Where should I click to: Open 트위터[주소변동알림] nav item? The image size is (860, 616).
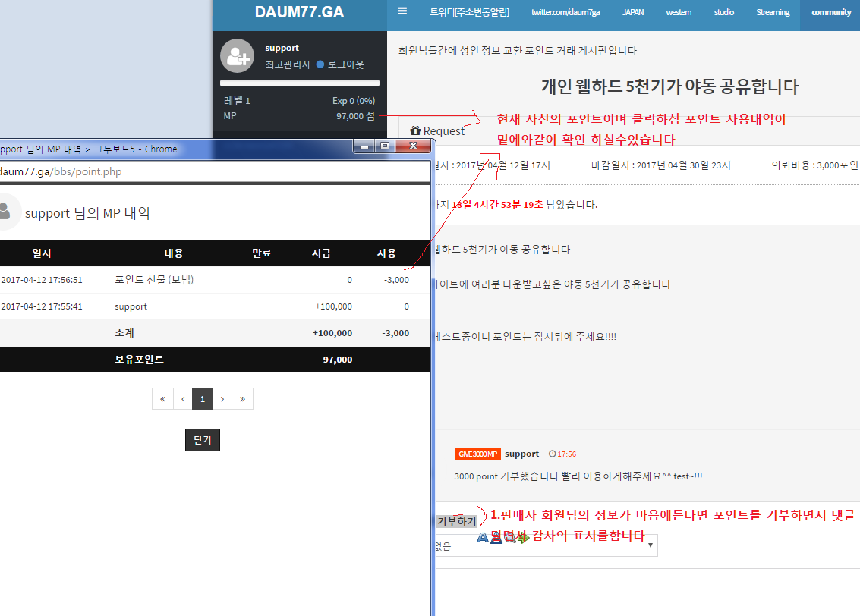(x=470, y=12)
